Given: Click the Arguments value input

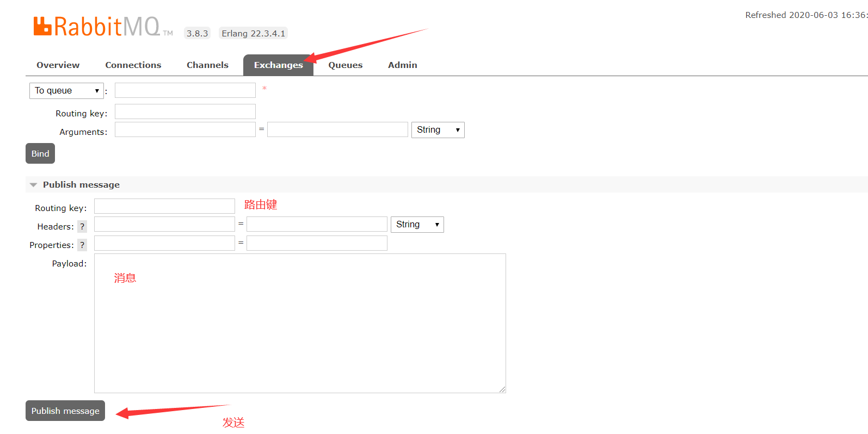Looking at the screenshot, I should [337, 129].
